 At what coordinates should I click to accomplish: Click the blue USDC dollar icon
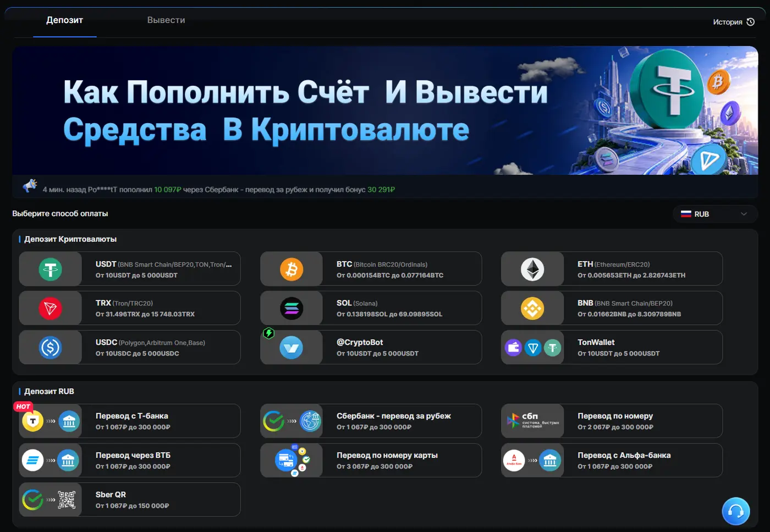(50, 347)
